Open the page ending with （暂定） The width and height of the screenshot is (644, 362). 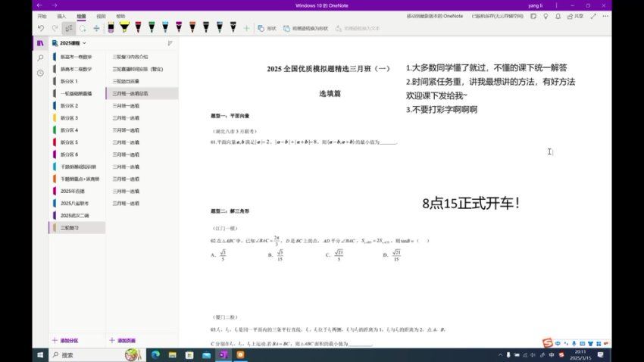coord(142,70)
